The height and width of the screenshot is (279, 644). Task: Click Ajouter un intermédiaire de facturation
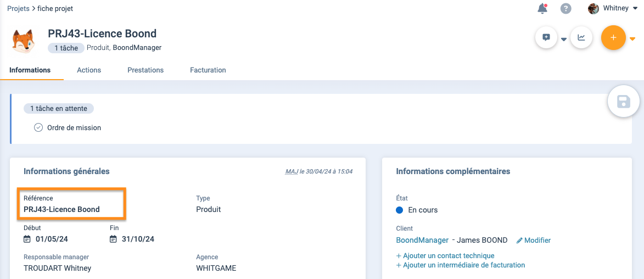pos(461,265)
